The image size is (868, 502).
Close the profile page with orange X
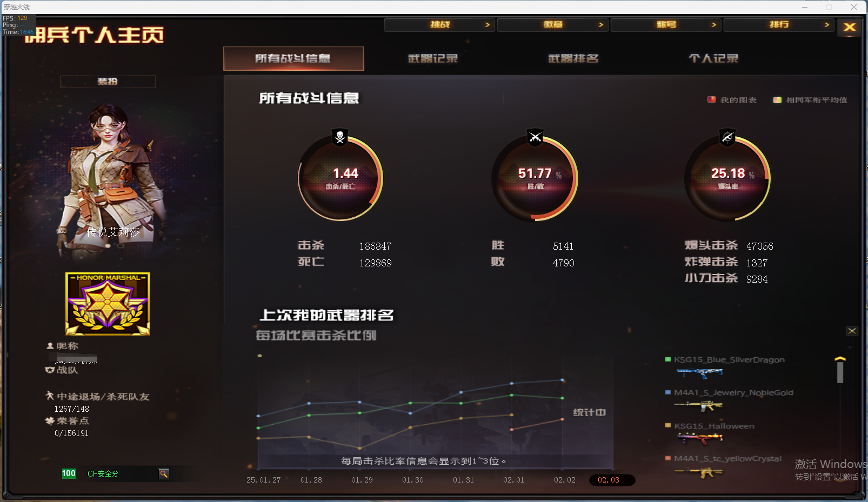point(850,28)
